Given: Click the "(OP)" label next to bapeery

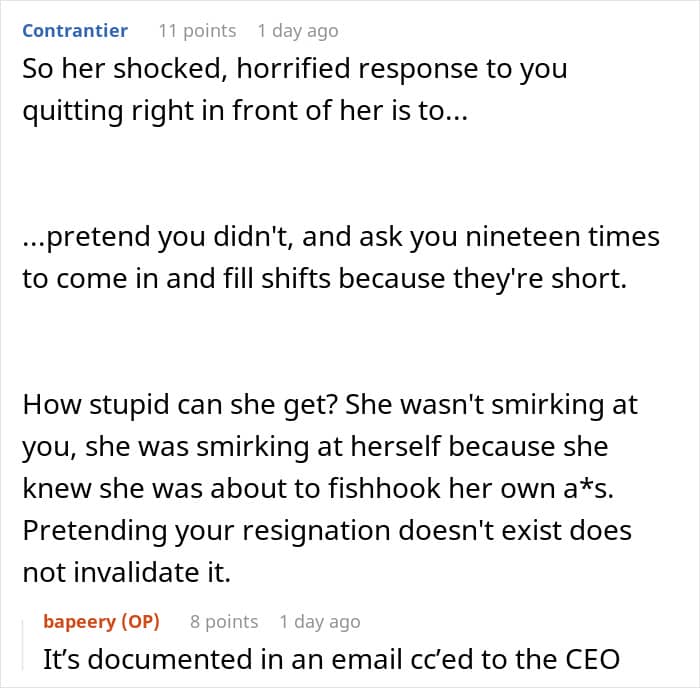Looking at the screenshot, I should [x=140, y=621].
